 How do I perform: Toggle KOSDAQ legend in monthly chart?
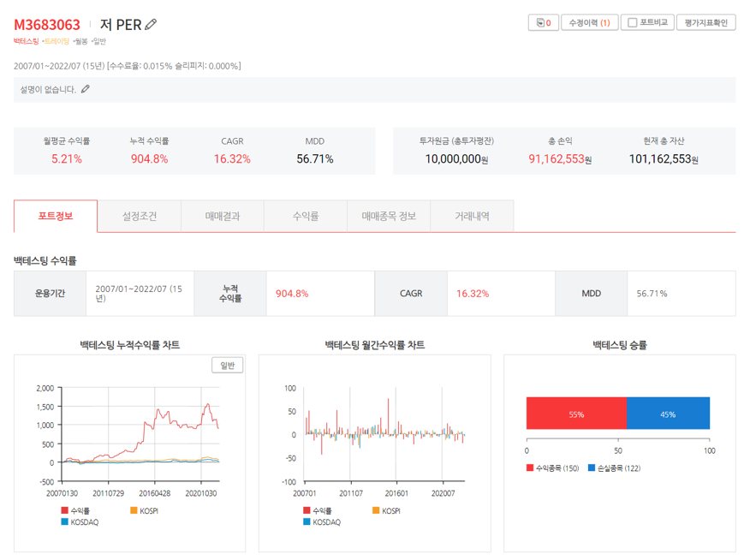(x=322, y=522)
